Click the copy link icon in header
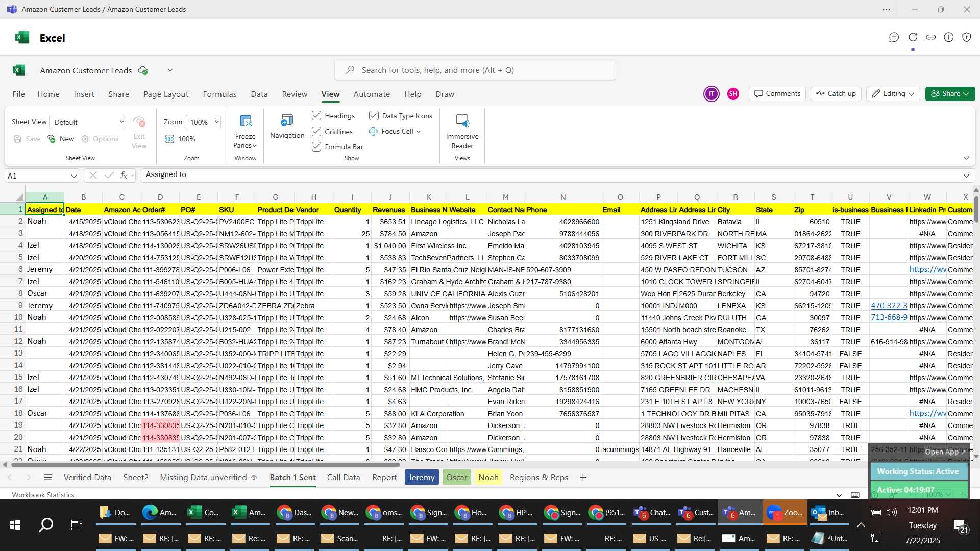The image size is (980, 551). click(x=930, y=37)
